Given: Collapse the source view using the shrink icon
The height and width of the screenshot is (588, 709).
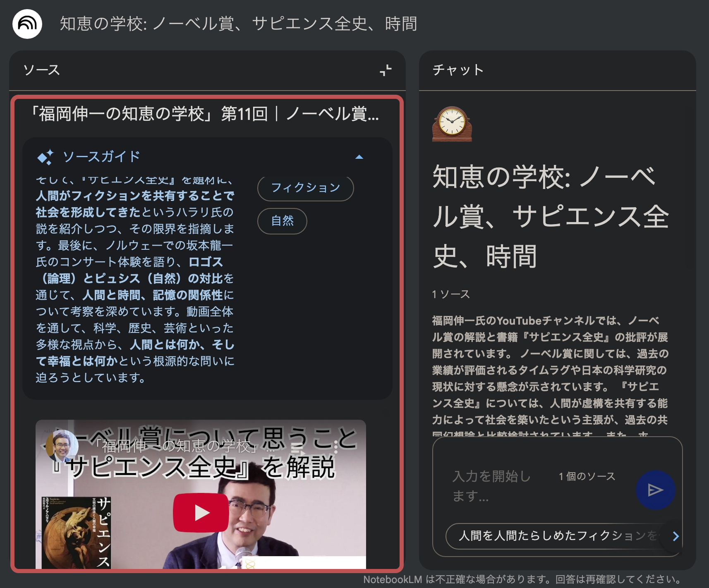Looking at the screenshot, I should point(386,70).
